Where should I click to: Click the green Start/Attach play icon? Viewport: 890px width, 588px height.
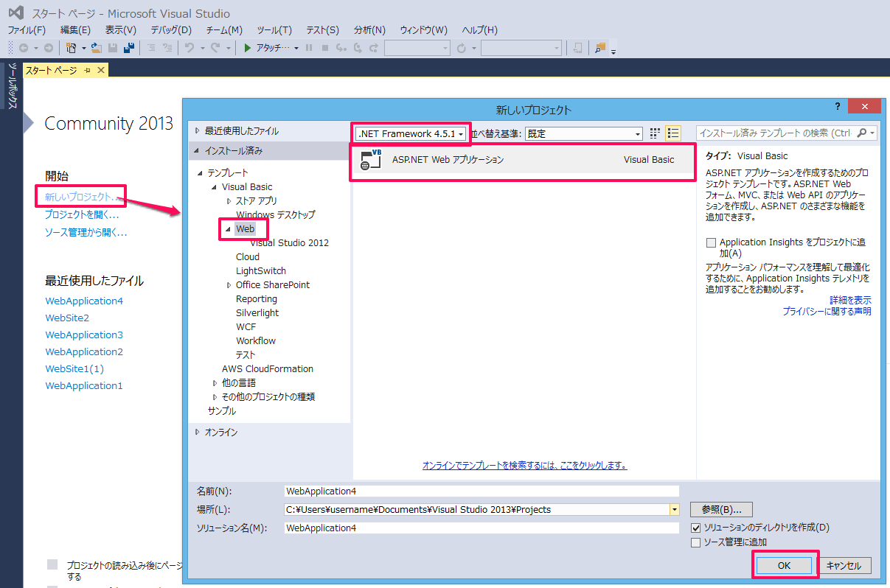[x=248, y=47]
